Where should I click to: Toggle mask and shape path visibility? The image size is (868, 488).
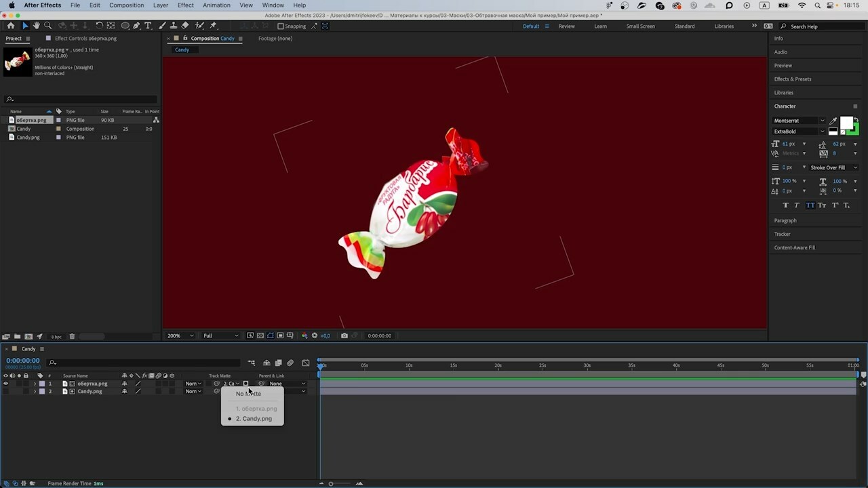[x=271, y=335]
